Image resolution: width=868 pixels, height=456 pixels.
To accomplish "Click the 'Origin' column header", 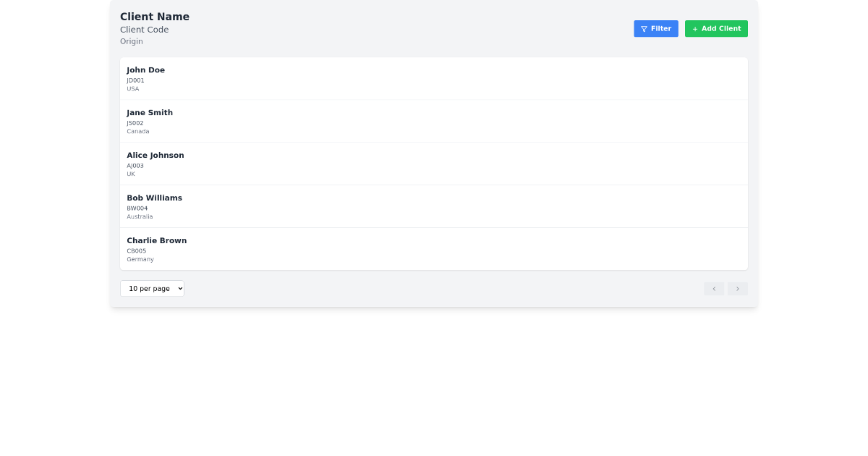I will tap(132, 41).
